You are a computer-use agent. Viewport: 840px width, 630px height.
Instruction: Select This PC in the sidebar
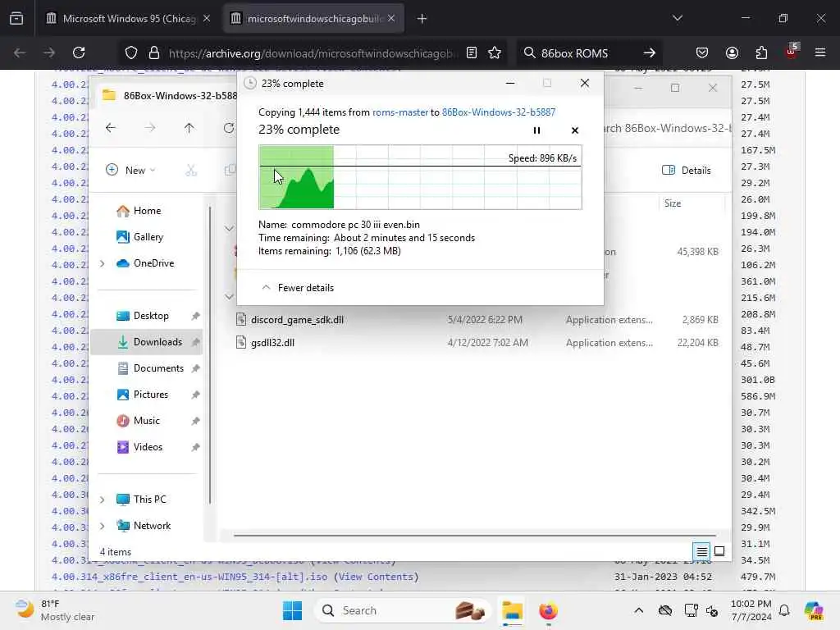141,500
